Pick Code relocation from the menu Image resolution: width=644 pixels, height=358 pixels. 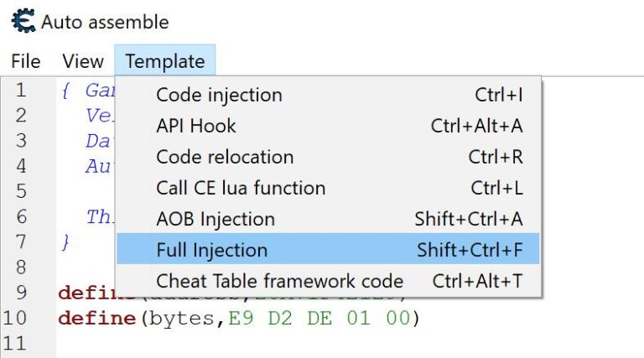(x=225, y=157)
